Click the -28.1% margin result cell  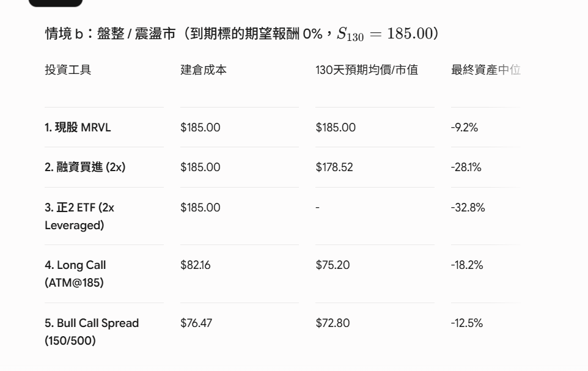(466, 167)
